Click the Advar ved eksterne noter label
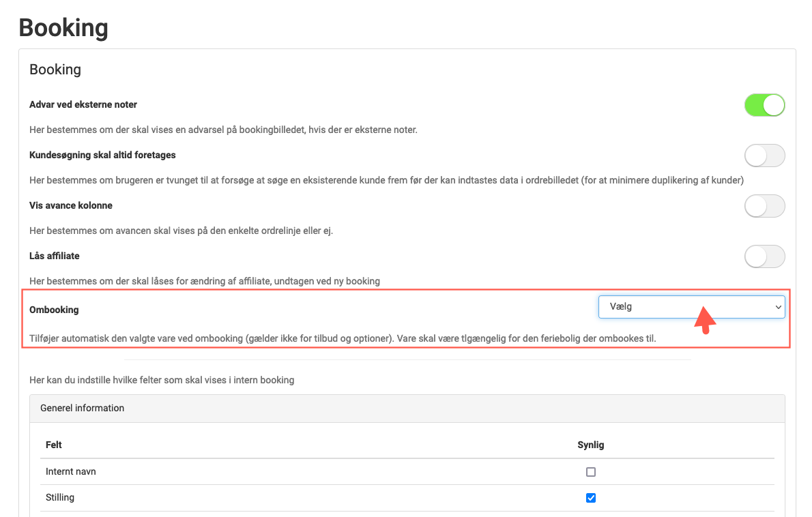The width and height of the screenshot is (812, 517). [83, 104]
